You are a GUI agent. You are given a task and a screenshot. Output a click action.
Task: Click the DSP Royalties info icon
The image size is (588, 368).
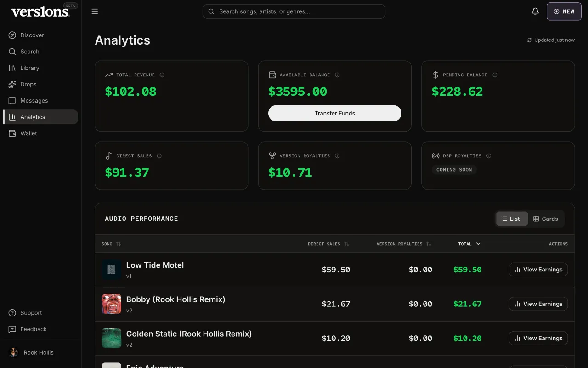click(x=489, y=156)
